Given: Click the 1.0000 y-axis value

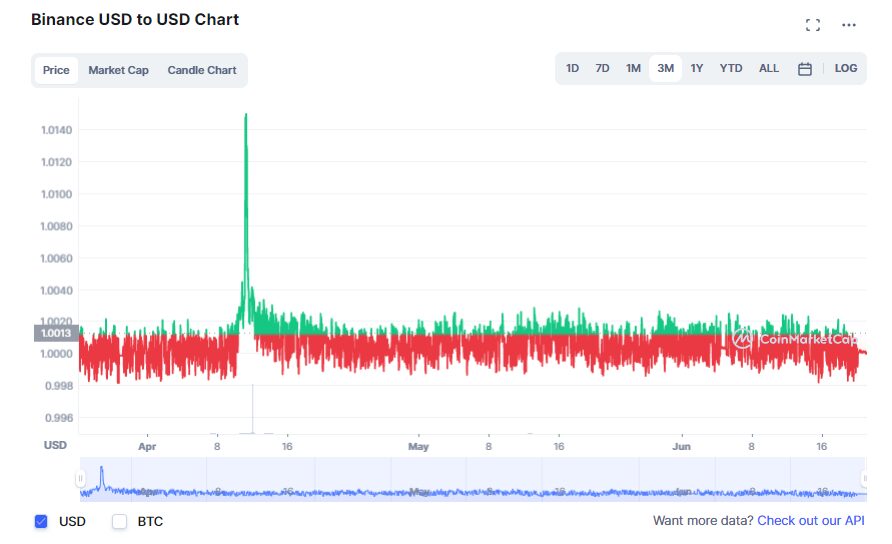Looking at the screenshot, I should (x=56, y=354).
